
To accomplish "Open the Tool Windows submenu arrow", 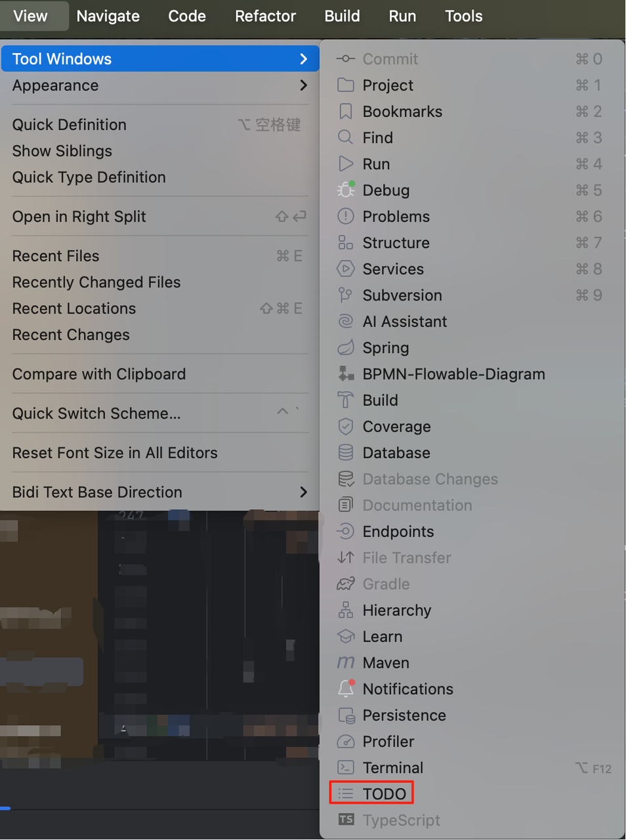I will click(303, 59).
